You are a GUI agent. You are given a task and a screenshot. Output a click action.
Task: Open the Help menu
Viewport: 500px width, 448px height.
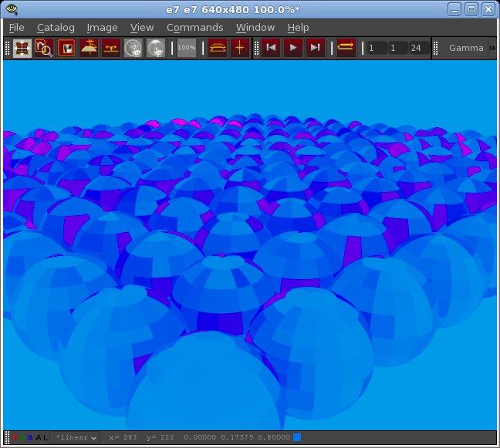[298, 28]
